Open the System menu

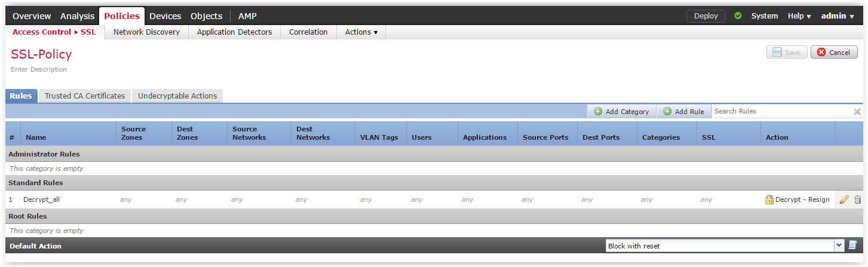[x=765, y=16]
